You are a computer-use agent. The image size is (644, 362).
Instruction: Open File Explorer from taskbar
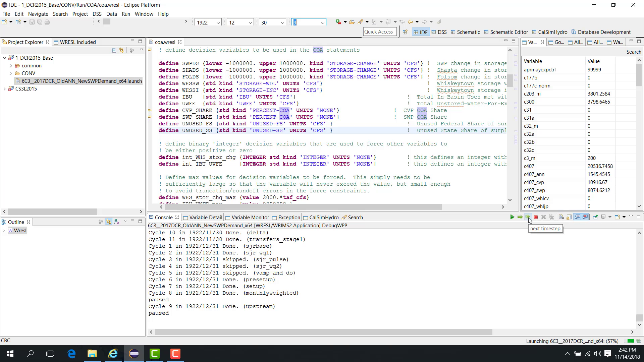click(x=92, y=354)
